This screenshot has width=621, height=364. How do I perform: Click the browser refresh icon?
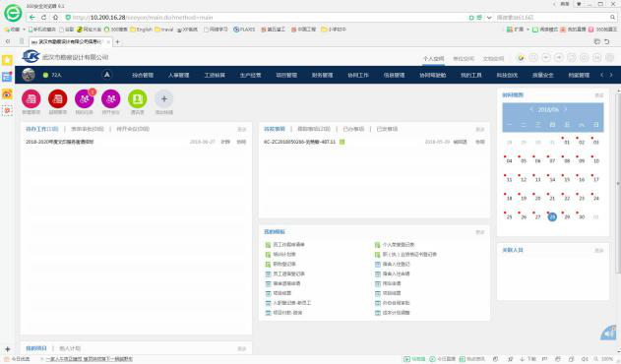point(44,18)
